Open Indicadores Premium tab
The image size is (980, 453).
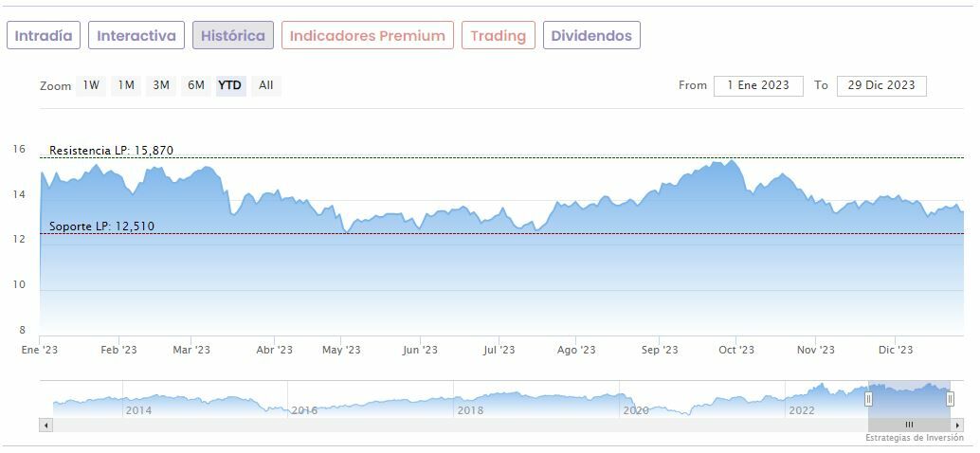click(367, 36)
